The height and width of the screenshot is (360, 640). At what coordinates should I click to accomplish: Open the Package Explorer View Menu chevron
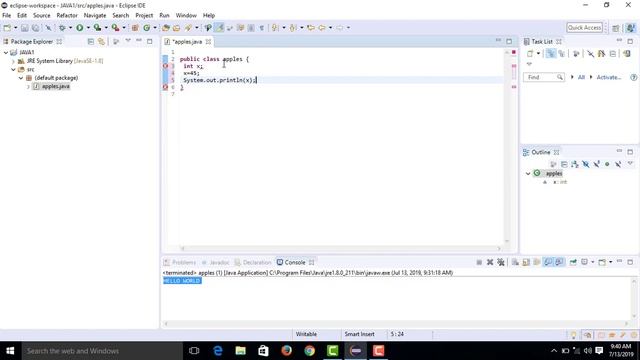click(x=128, y=41)
